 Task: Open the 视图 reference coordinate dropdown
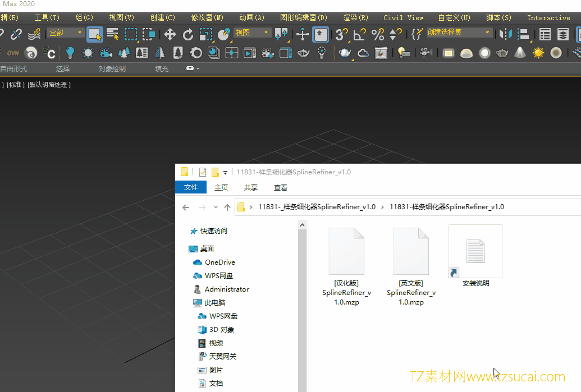[x=252, y=33]
